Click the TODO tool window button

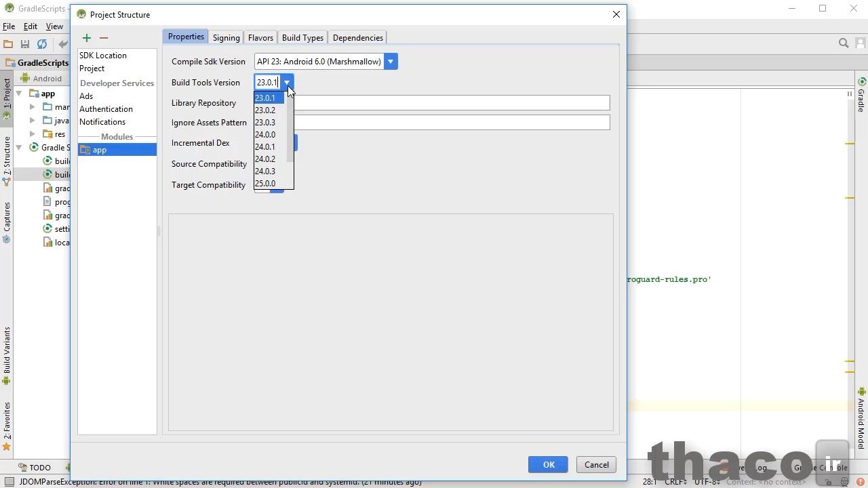point(35,468)
